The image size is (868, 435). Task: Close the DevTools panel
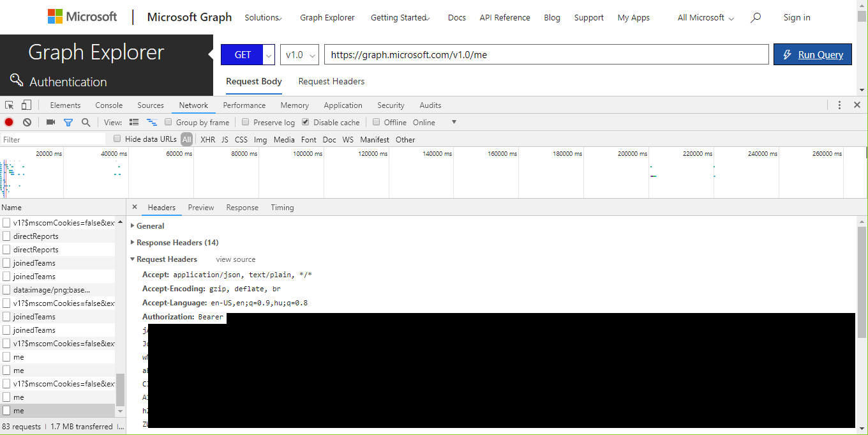pyautogui.click(x=857, y=105)
